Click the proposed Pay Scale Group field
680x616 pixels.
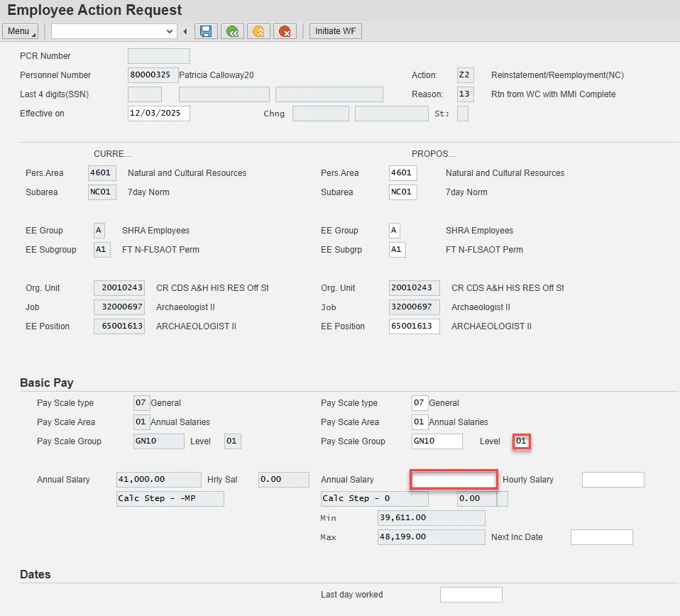tap(437, 441)
